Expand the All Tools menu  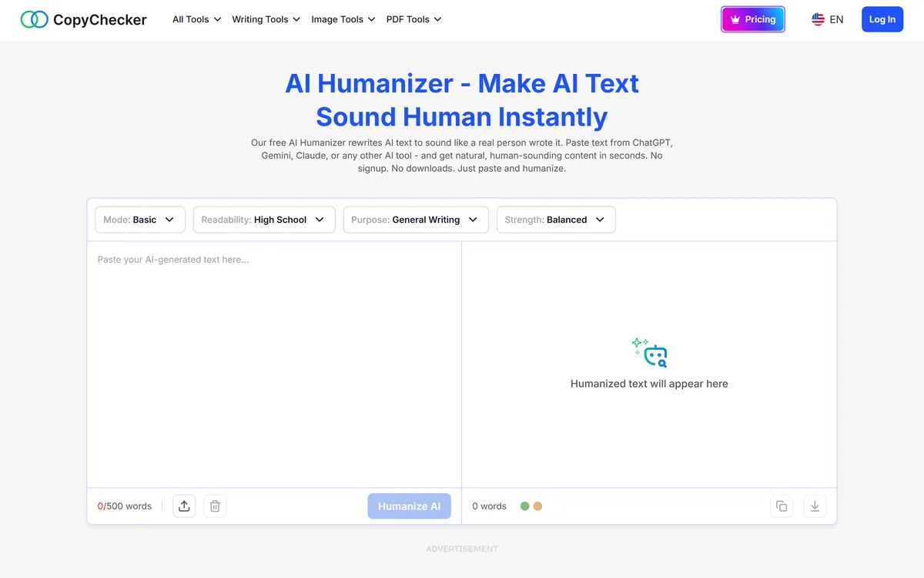click(197, 19)
